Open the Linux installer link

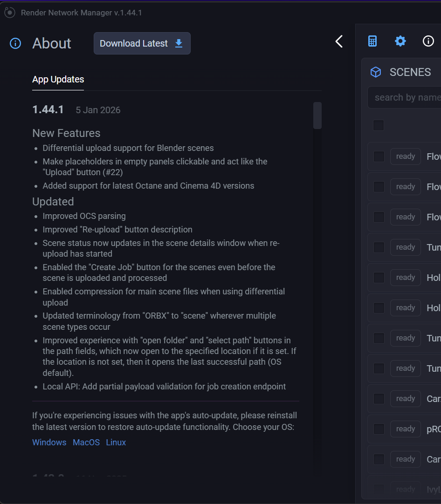116,443
